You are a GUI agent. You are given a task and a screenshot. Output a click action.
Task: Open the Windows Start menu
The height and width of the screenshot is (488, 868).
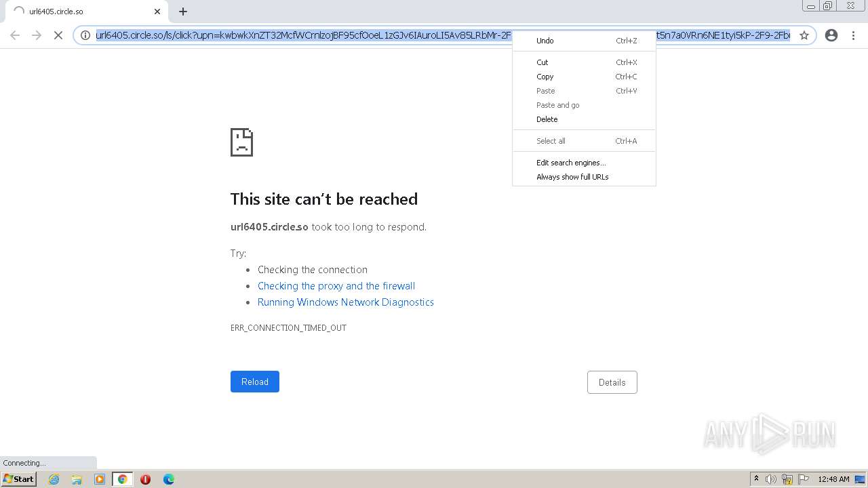pyautogui.click(x=19, y=479)
